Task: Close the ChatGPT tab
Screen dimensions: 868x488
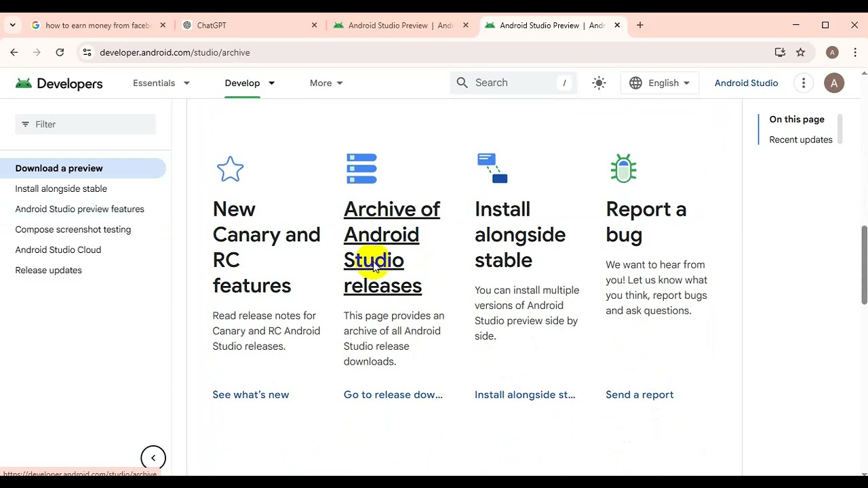Action: pos(314,25)
